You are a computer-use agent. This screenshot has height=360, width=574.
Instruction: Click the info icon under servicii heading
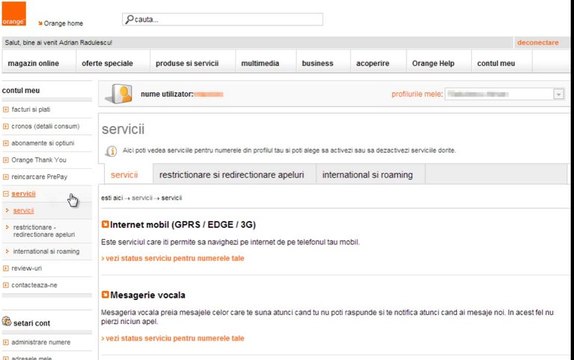point(111,151)
